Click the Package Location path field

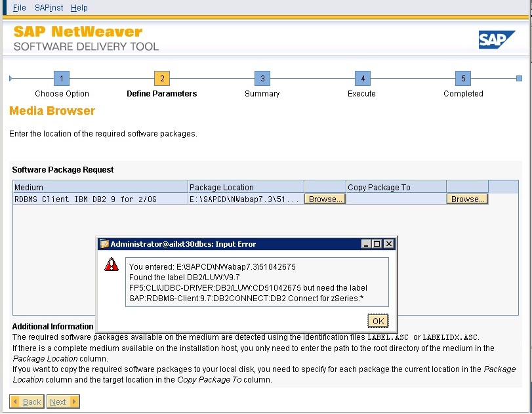click(x=246, y=199)
